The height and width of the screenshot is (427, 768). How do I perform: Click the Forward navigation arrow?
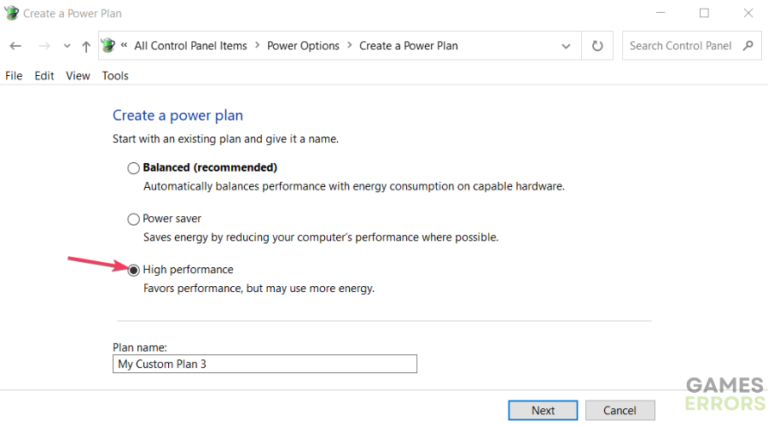(43, 46)
